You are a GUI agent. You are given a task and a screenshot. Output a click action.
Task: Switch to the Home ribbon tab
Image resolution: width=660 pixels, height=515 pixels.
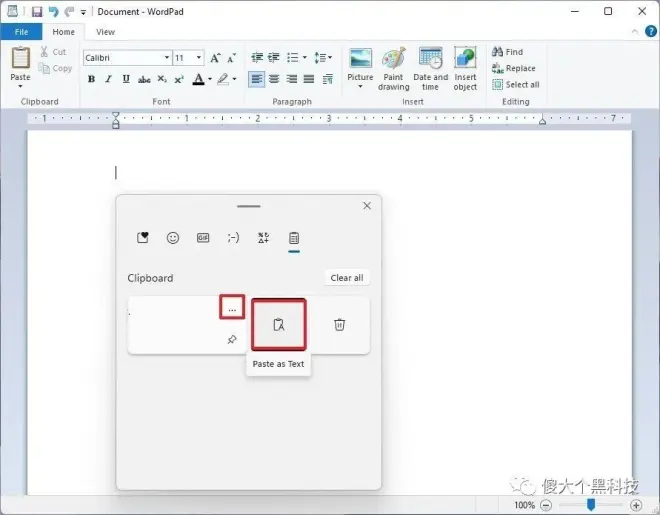click(x=64, y=32)
